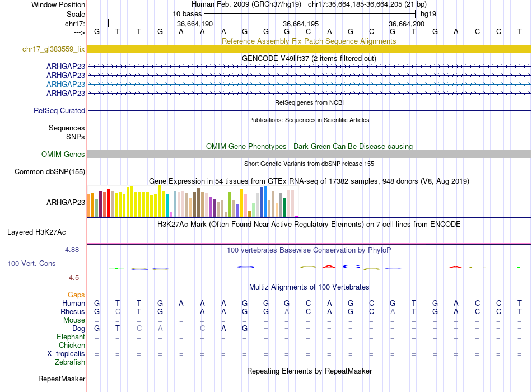Open the GENCODE V49lift37 track title

(309, 58)
